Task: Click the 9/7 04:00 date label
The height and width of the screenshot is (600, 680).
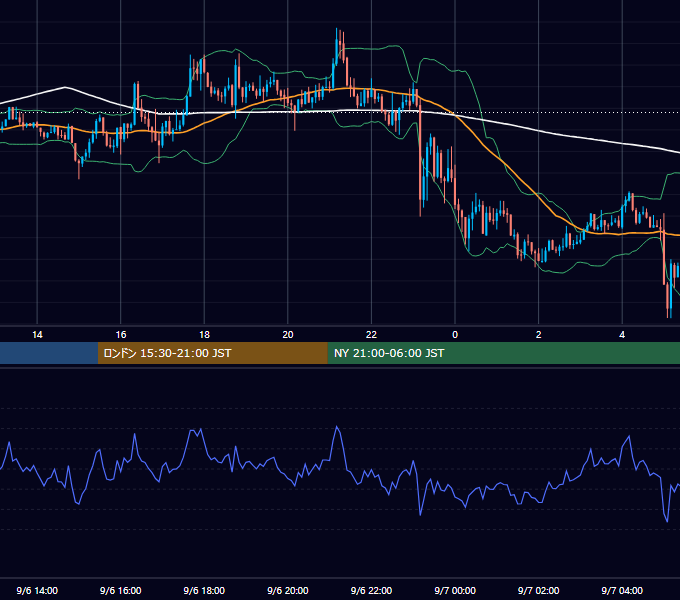Action: coord(622,590)
